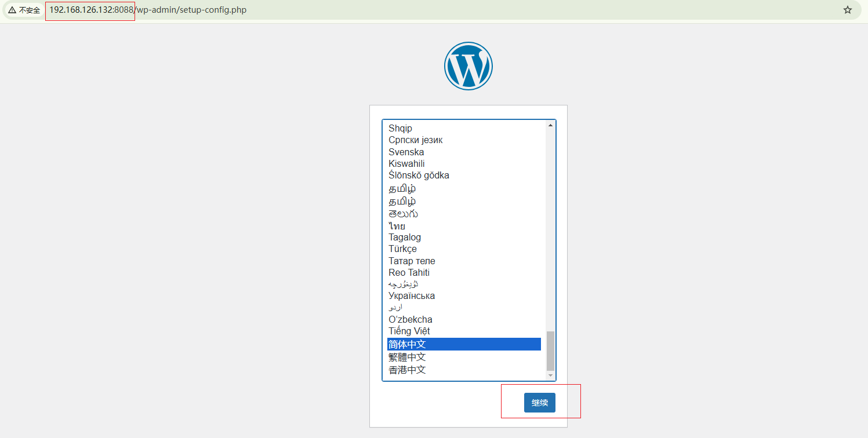868x438 pixels.
Task: Select the Uyghur ئۇيغۇرچە language option
Action: 464,284
